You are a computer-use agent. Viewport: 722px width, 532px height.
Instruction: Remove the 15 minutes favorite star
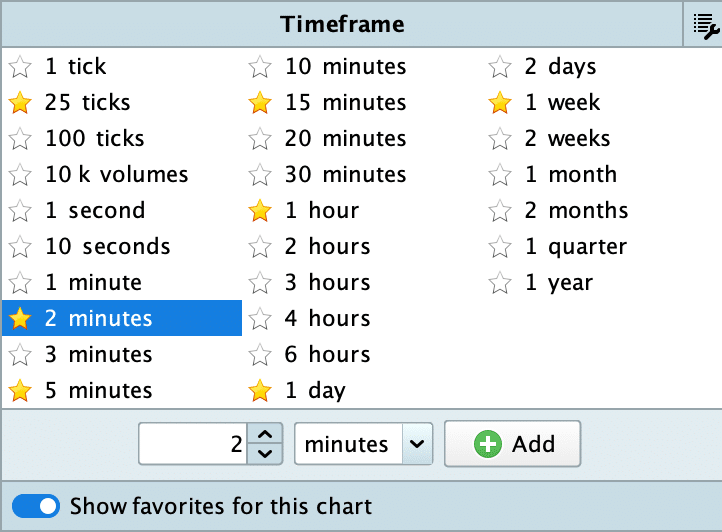[x=260, y=103]
